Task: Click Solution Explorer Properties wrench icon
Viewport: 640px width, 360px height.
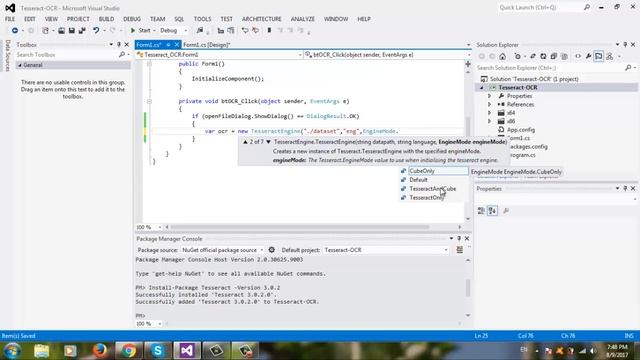Action: click(588, 56)
